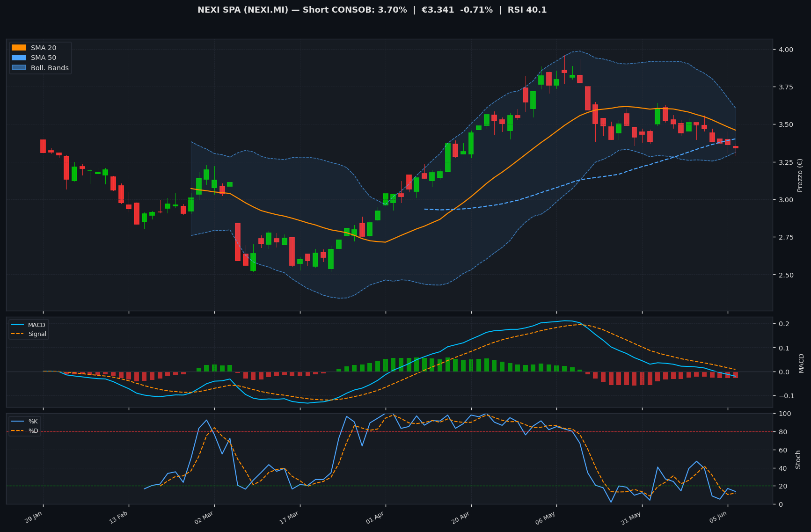Click the "0.2" MACD axis label
This screenshot has width=811, height=532.
point(783,324)
